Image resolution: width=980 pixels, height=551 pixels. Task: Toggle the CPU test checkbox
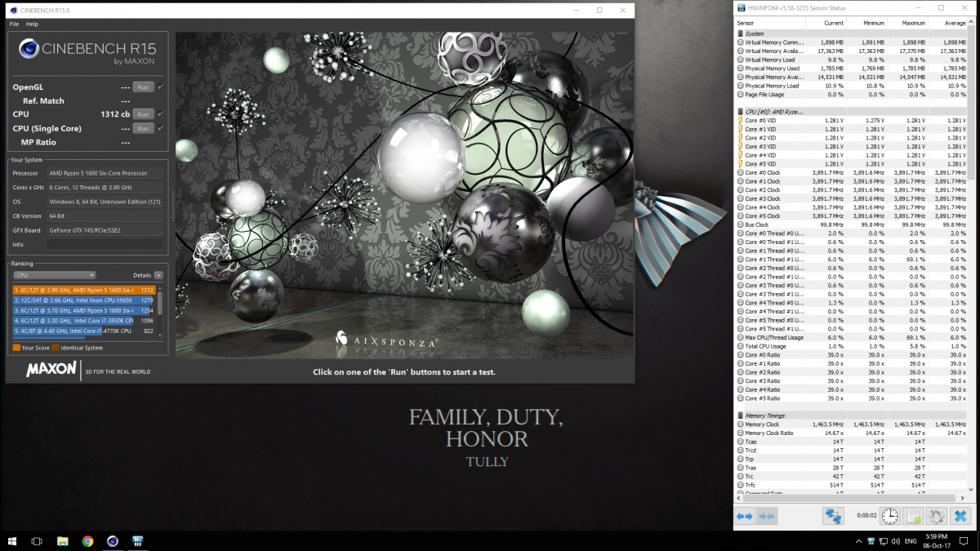[x=160, y=114]
